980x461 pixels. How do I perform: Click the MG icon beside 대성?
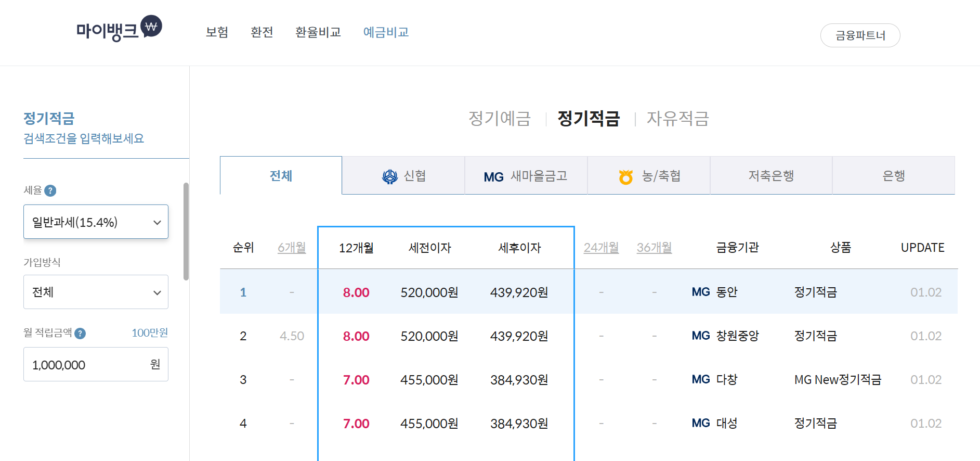tap(701, 423)
